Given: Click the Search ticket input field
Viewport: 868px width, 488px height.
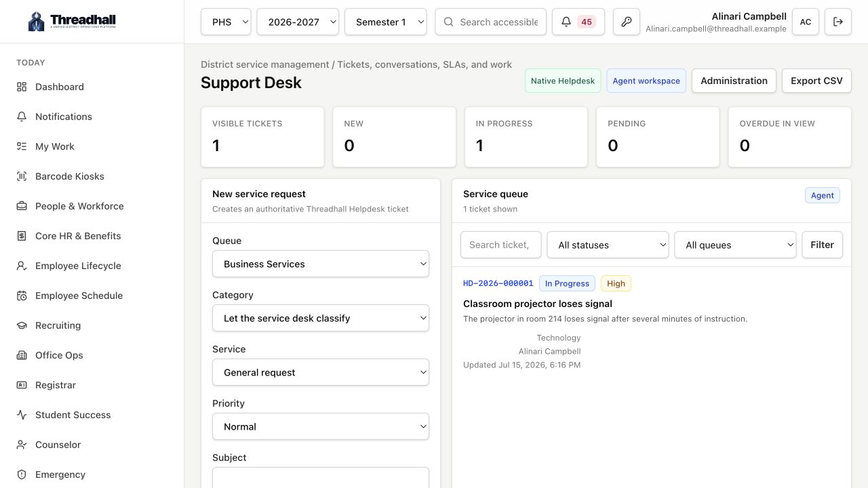Looking at the screenshot, I should pyautogui.click(x=500, y=245).
